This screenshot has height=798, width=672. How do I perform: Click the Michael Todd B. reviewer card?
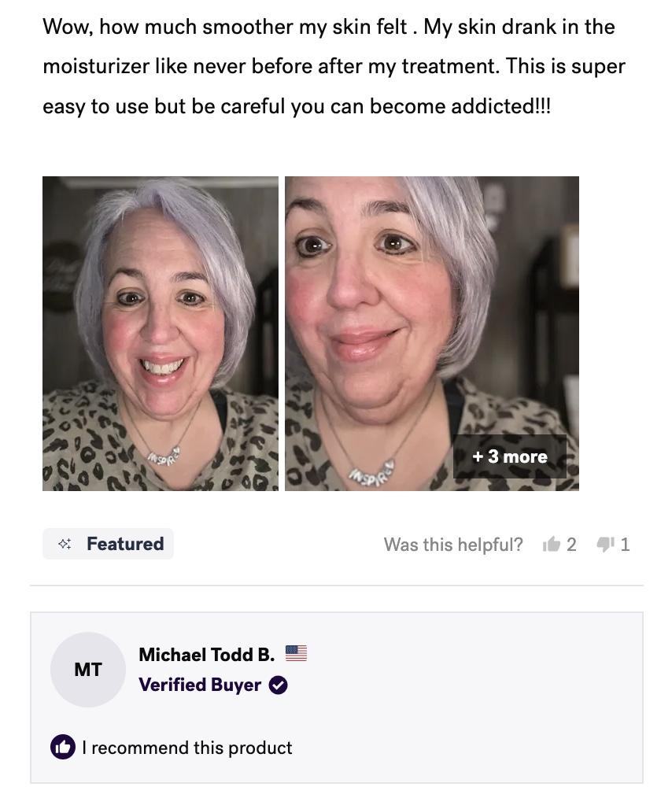coord(336,697)
